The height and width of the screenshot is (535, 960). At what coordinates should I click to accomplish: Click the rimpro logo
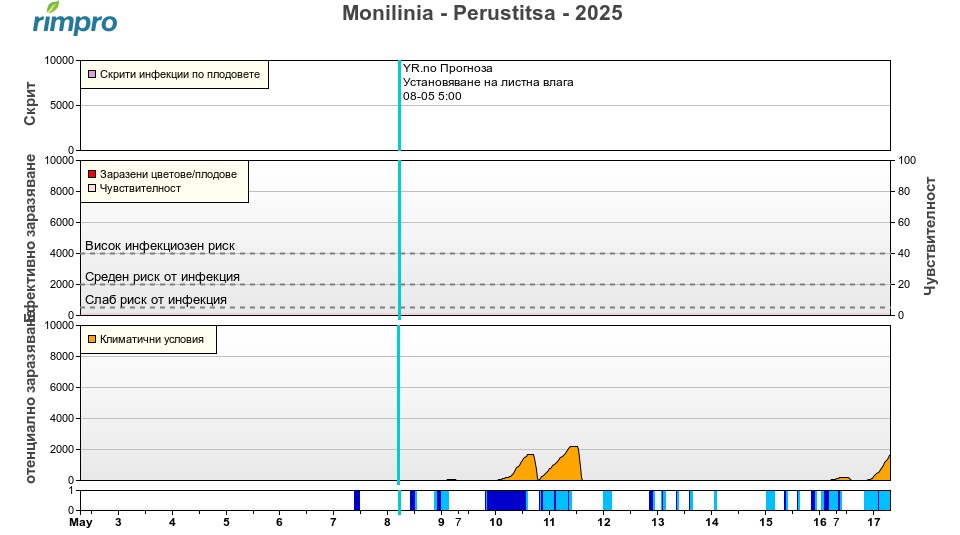click(75, 18)
